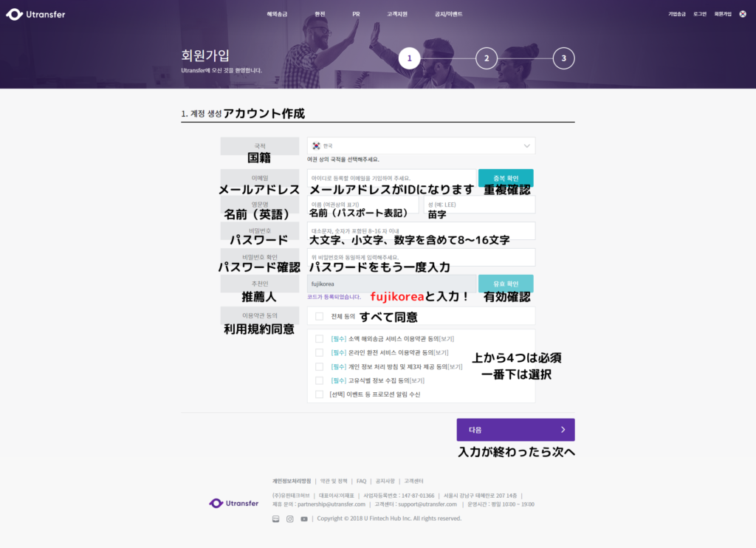Open the PR menu
This screenshot has width=756, height=548.
tap(356, 14)
